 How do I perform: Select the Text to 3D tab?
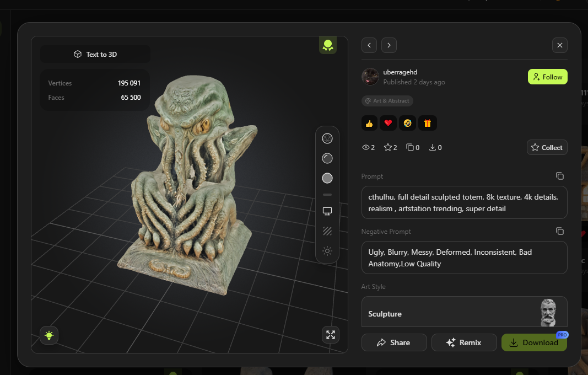95,54
